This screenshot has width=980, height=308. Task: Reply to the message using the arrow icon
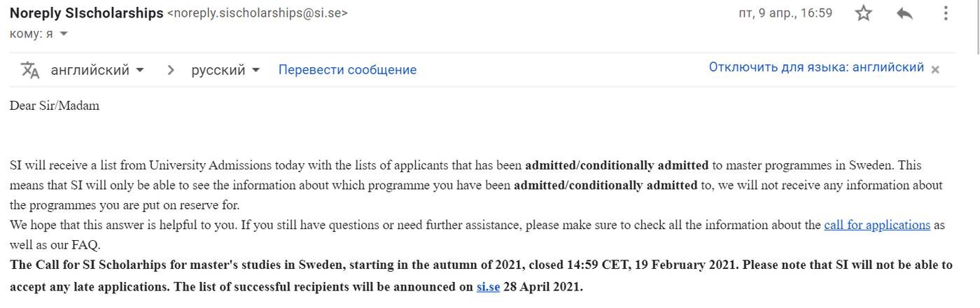pyautogui.click(x=904, y=13)
